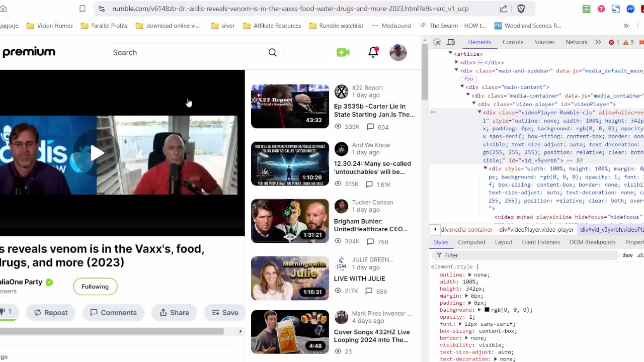Viewport: 644px width, 362px height.
Task: Open the Comments button
Action: pos(113,313)
